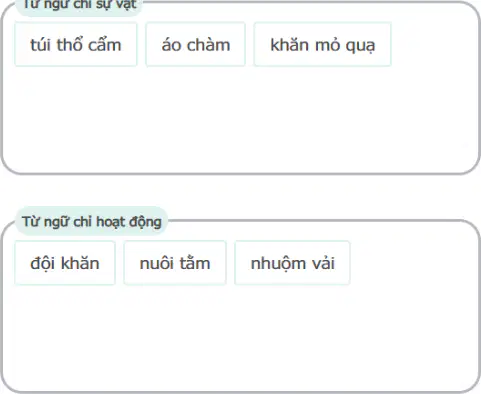Tap the last card in the sự vật group

[x=322, y=44]
